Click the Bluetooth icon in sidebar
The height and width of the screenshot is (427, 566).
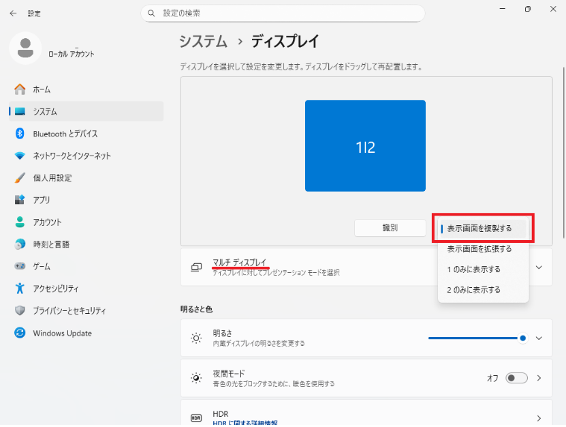[x=20, y=134]
